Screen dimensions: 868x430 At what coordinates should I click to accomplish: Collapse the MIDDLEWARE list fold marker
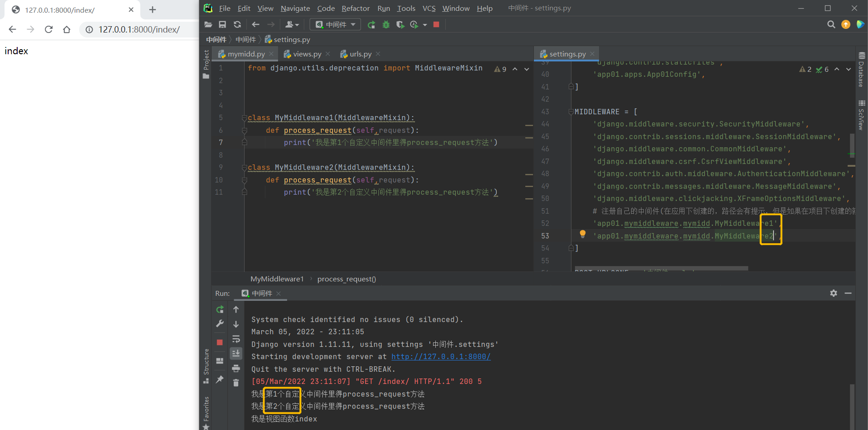(x=571, y=112)
